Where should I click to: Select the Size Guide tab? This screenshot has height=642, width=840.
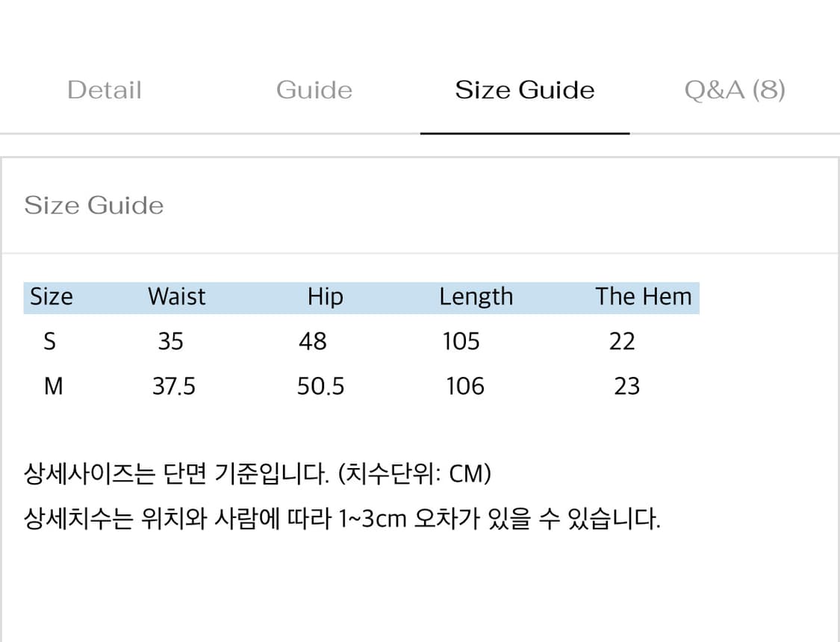pos(524,90)
